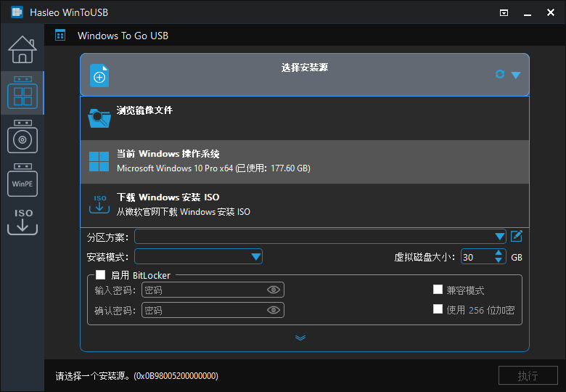This screenshot has height=392, width=566.
Task: Click the edit partition scheme icon
Action: tap(517, 237)
